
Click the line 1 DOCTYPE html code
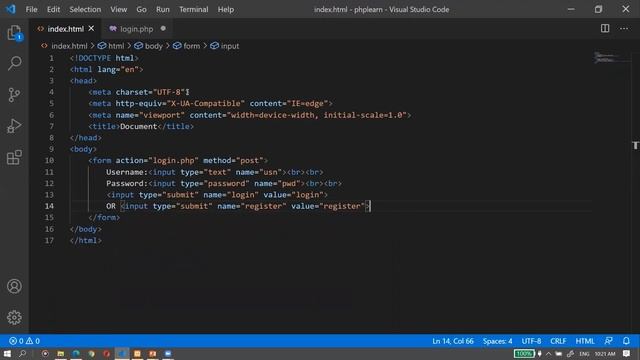tap(104, 58)
